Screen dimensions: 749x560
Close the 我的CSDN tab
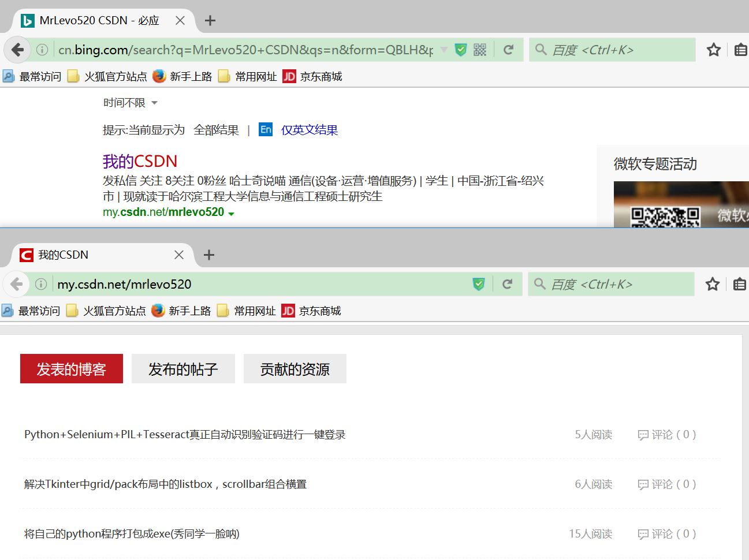point(179,255)
